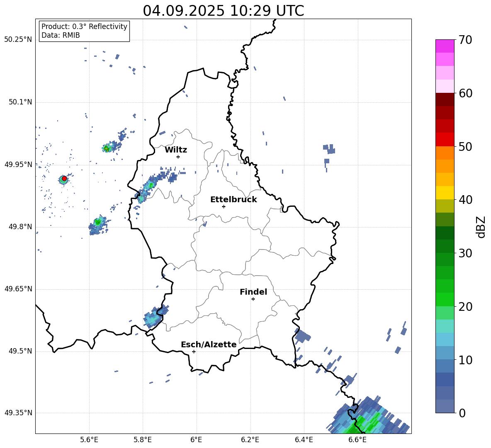The image size is (491, 448).
Task: Click the colorbar tick value 30
Action: pyautogui.click(x=465, y=253)
